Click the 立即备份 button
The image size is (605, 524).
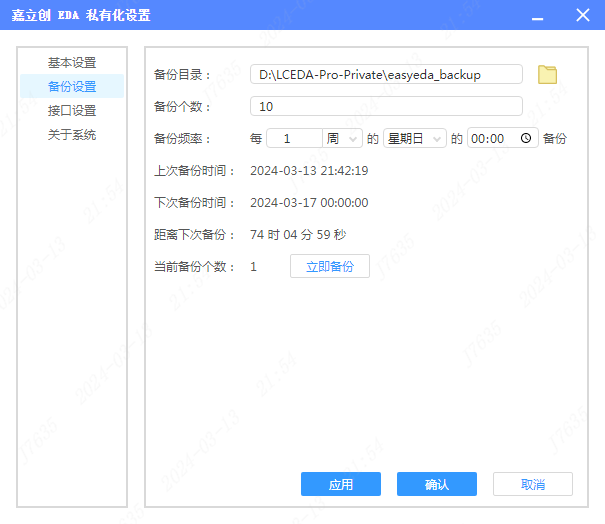click(330, 266)
